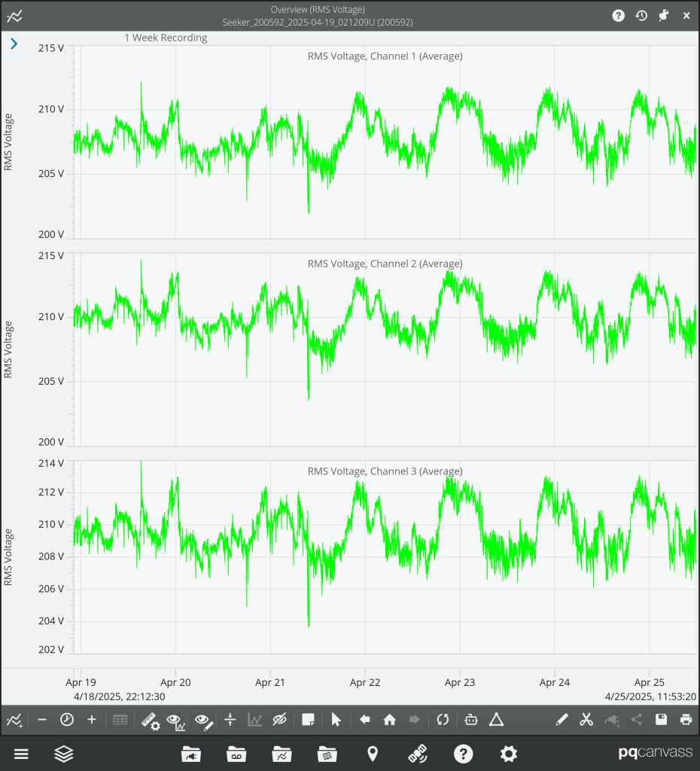Expand the side panel with blue chevron
700x771 pixels.
click(14, 44)
